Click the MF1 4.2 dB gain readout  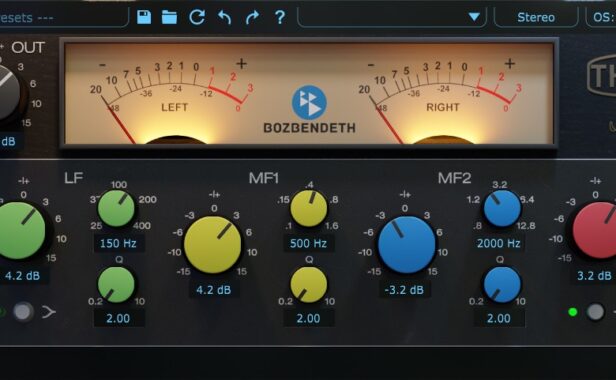click(x=214, y=290)
